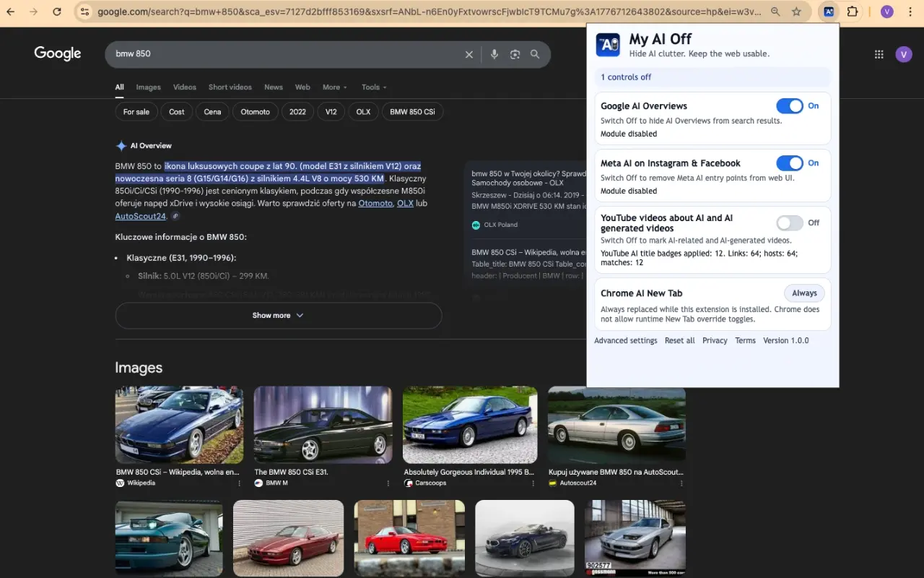Open Absolutely Gorgeous Individual 1995 thumbnail
The image size is (924, 578).
(x=470, y=425)
